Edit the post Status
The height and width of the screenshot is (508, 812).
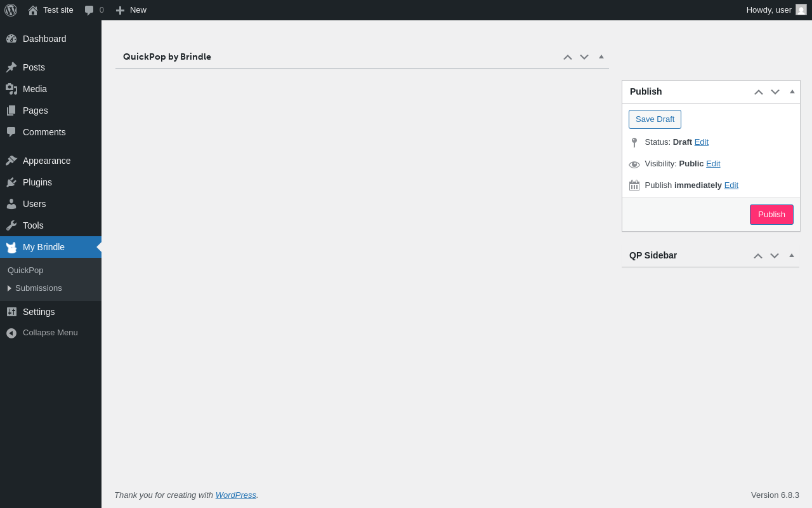(702, 142)
